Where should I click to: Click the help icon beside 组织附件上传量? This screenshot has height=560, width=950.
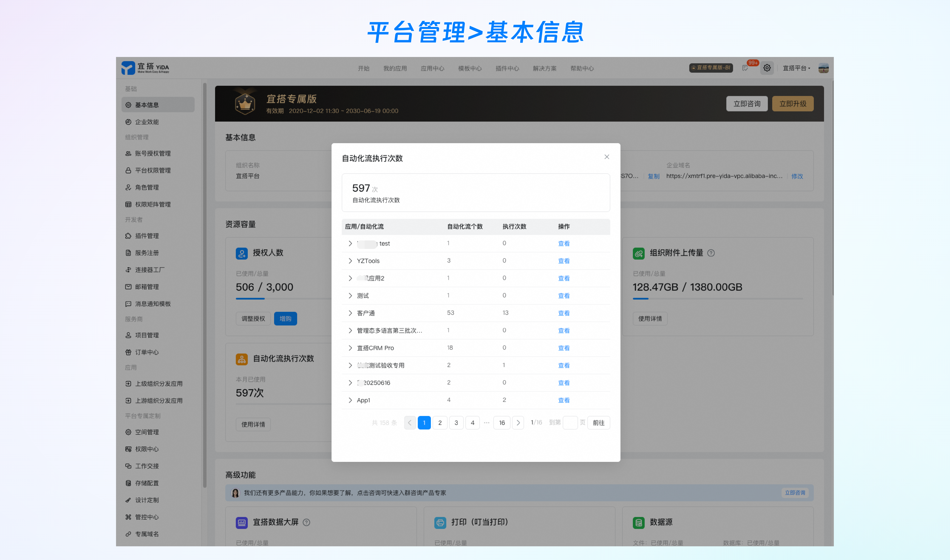click(711, 253)
